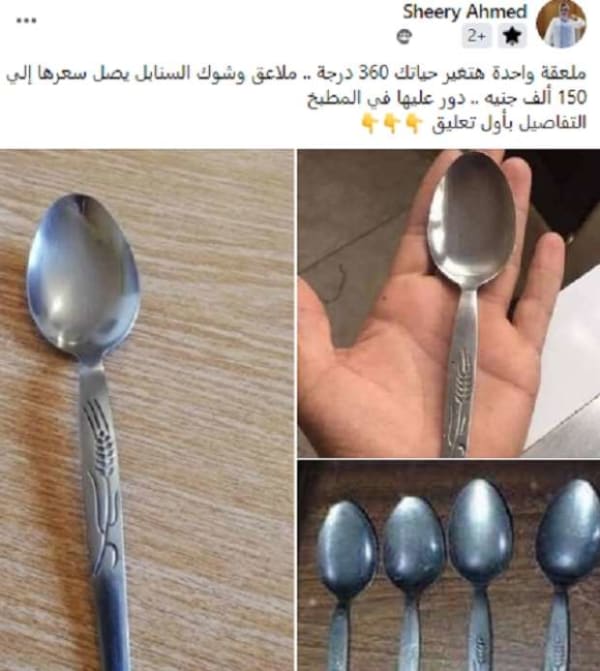Click the star badge icon
The height and width of the screenshot is (671, 600).
(x=512, y=36)
